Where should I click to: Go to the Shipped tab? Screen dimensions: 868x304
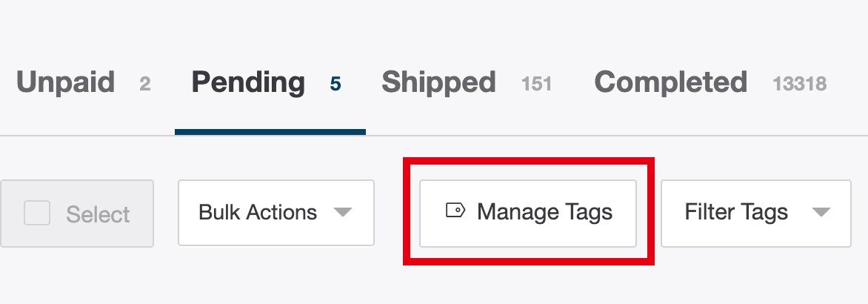pyautogui.click(x=438, y=82)
